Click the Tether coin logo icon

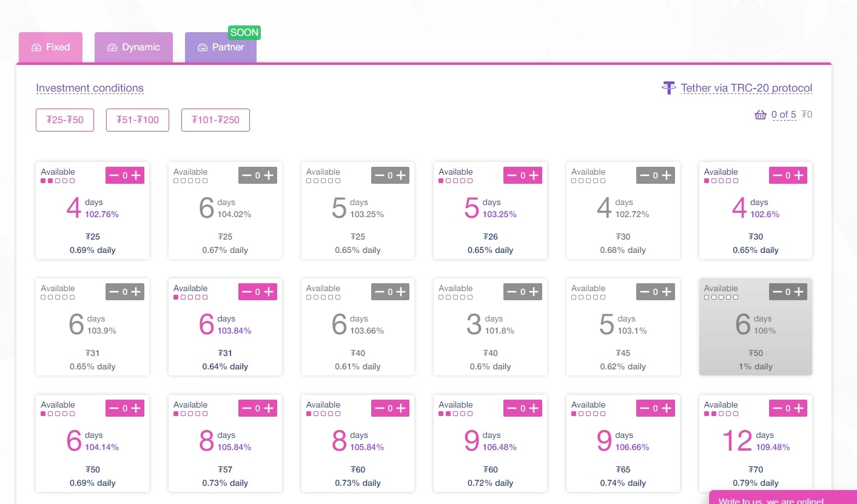pyautogui.click(x=669, y=88)
